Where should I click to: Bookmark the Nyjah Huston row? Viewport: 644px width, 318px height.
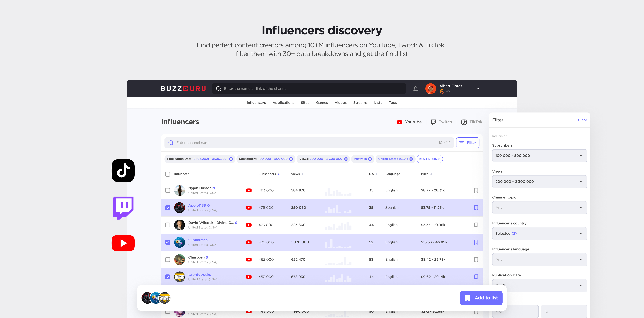click(x=476, y=190)
